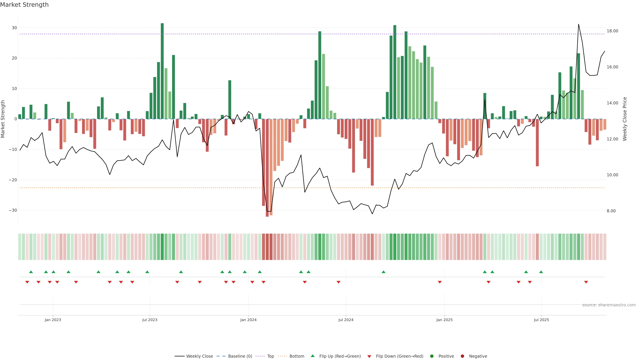The height and width of the screenshot is (362, 644).
Task: Click the first flip-up triangle marker at left
Action: point(31,272)
